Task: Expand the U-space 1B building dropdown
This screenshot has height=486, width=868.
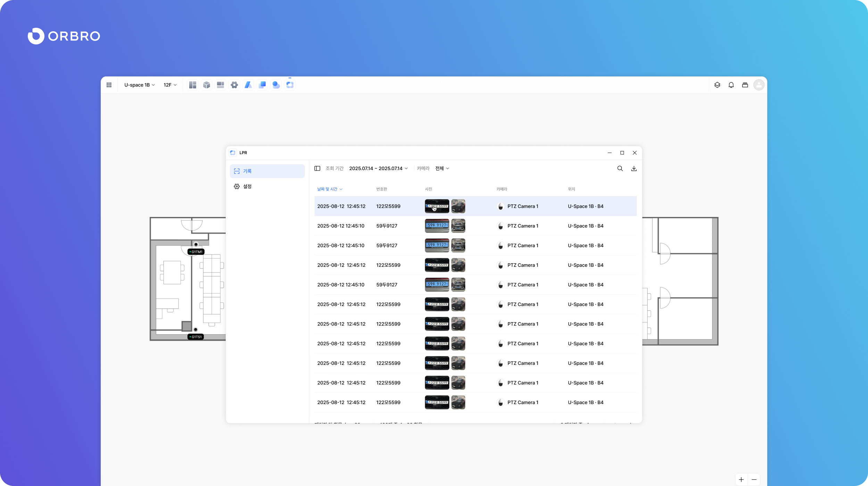Action: [x=140, y=85]
